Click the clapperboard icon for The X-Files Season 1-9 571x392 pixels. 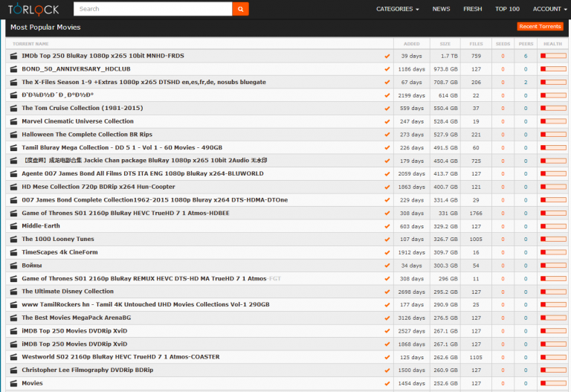[x=13, y=83]
